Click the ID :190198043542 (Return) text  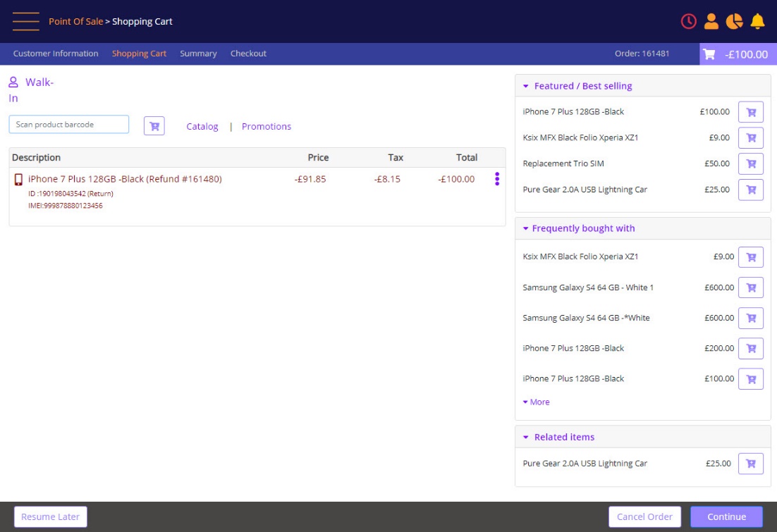coord(71,194)
